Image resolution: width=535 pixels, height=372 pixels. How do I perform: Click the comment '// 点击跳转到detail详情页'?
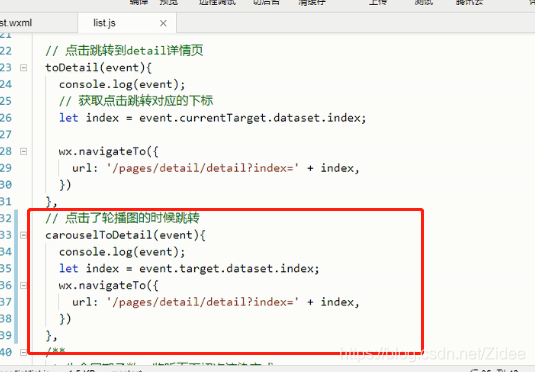[124, 51]
